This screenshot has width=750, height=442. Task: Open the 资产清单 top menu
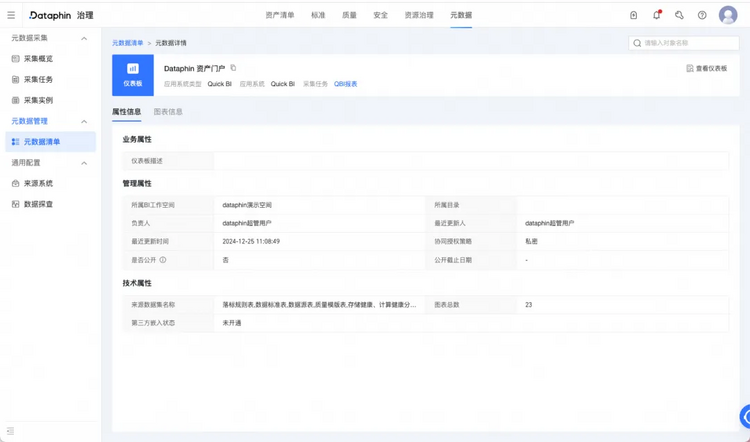[280, 15]
